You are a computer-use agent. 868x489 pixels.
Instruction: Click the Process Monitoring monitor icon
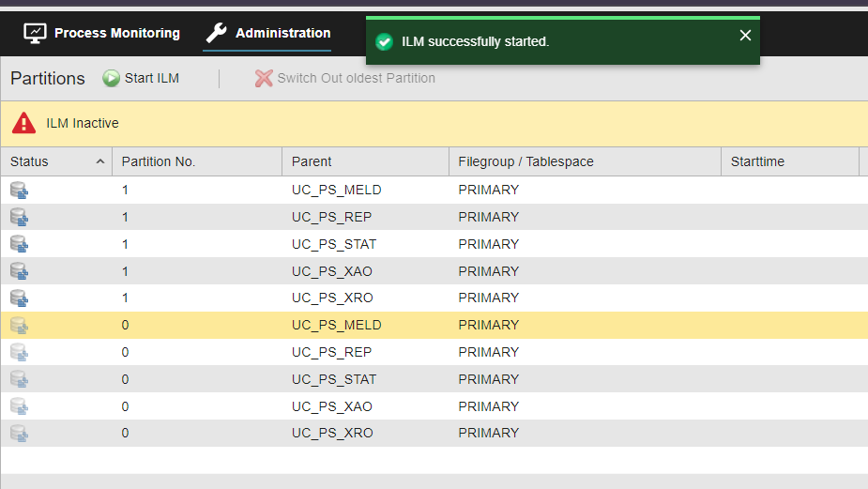35,33
